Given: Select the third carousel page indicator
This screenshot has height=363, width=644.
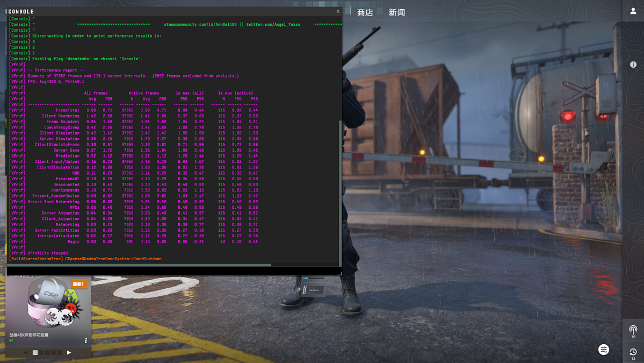Looking at the screenshot, I should [x=47, y=352].
